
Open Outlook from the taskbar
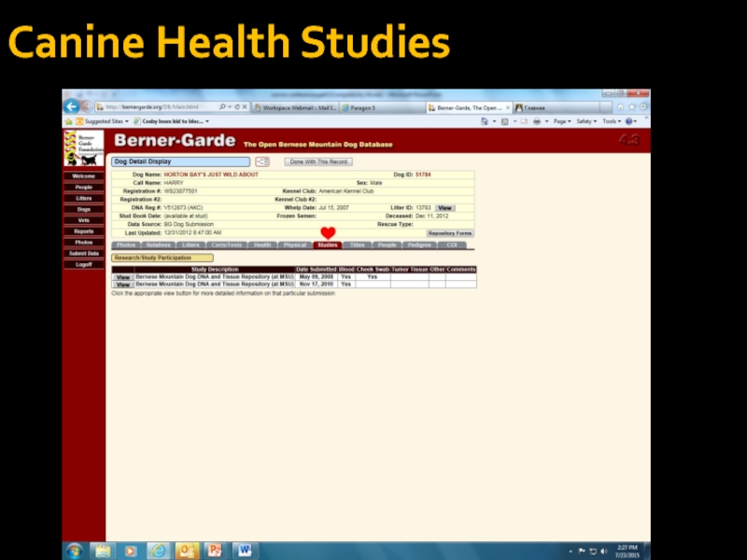pyautogui.click(x=187, y=551)
